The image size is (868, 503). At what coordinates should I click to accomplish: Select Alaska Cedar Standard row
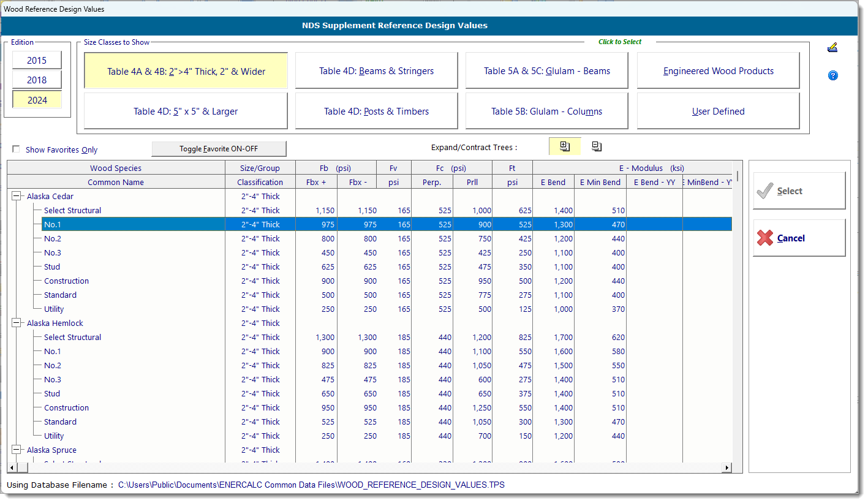369,295
